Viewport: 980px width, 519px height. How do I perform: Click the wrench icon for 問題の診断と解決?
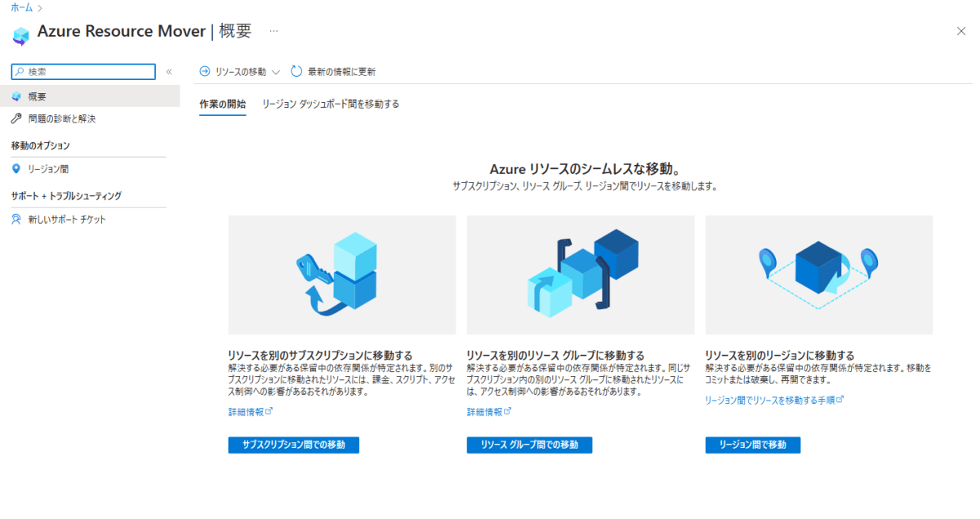pyautogui.click(x=16, y=119)
